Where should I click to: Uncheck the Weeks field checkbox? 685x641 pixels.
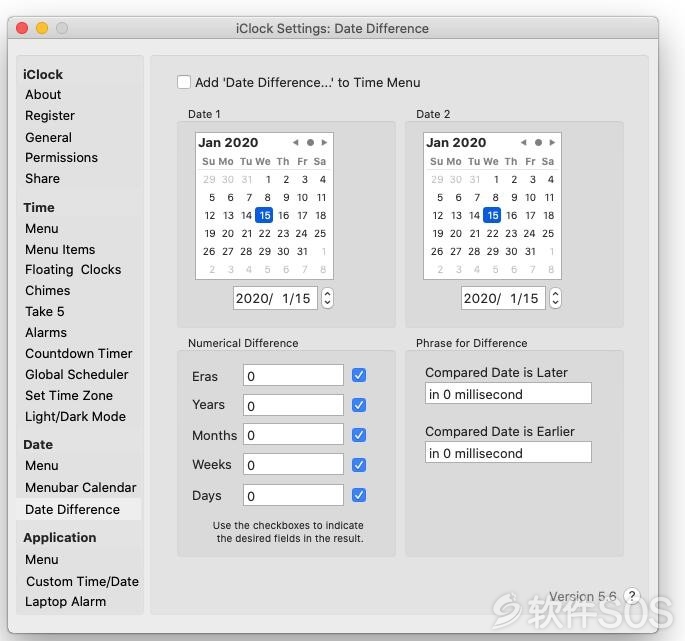(359, 465)
